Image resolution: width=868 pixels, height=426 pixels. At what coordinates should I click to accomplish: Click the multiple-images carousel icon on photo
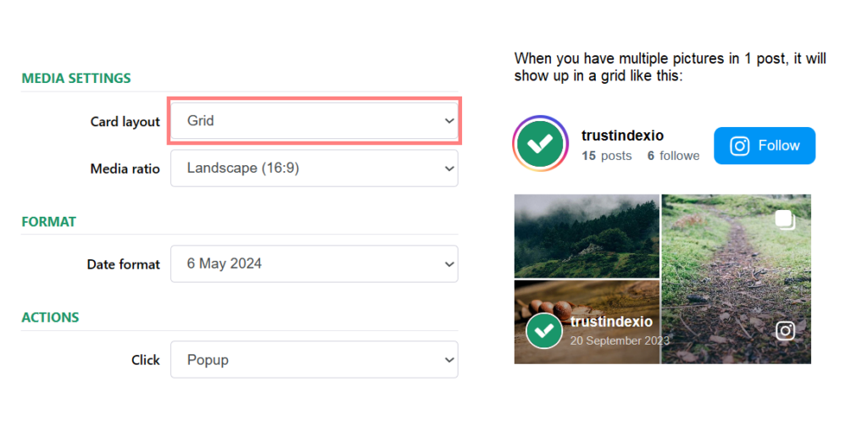[x=785, y=220]
